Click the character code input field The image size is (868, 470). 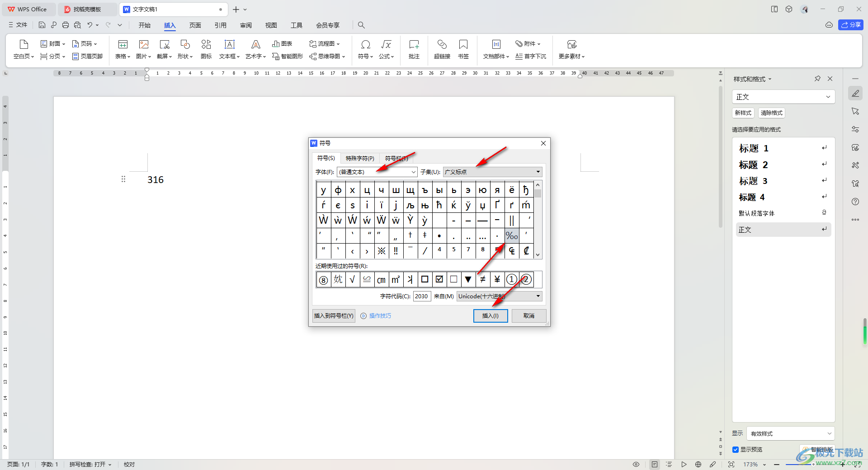(x=422, y=296)
